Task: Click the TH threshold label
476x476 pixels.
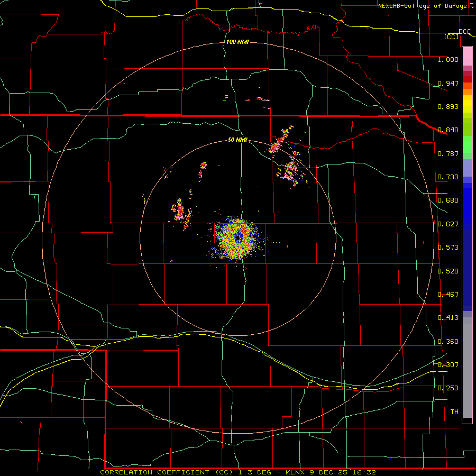Action: 454,412
